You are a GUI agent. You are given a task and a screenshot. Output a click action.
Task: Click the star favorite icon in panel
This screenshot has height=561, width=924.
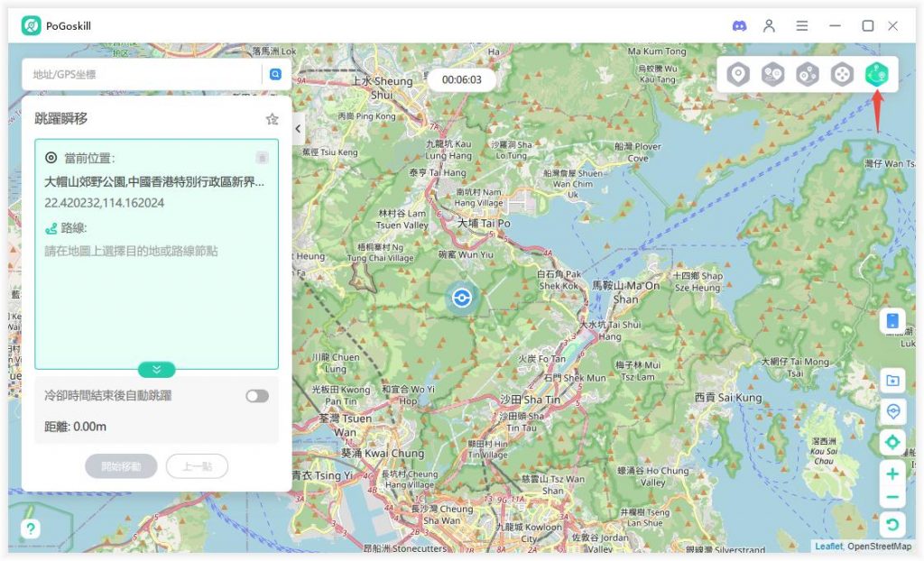click(272, 119)
